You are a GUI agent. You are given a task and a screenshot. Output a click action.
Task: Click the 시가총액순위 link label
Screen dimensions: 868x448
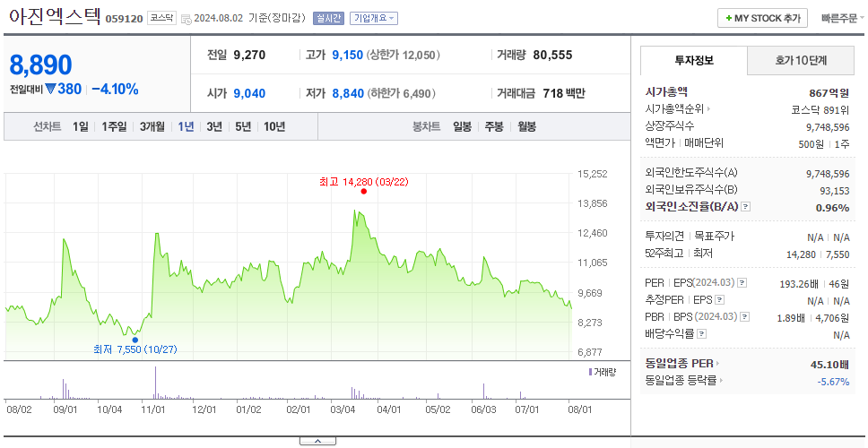[x=674, y=109]
